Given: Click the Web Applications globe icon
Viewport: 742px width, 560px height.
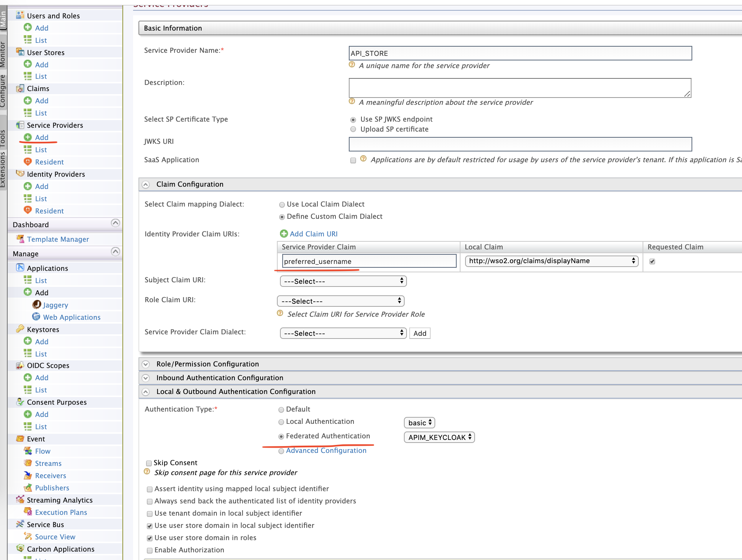Looking at the screenshot, I should 36,317.
